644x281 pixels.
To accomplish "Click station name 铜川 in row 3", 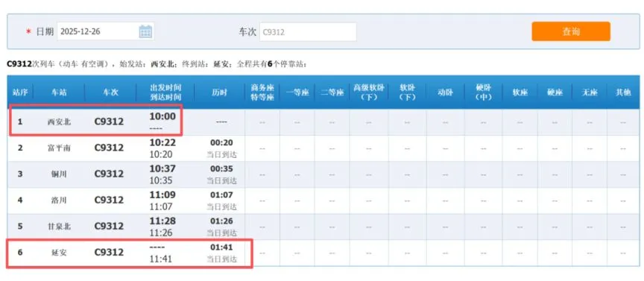I will (59, 174).
